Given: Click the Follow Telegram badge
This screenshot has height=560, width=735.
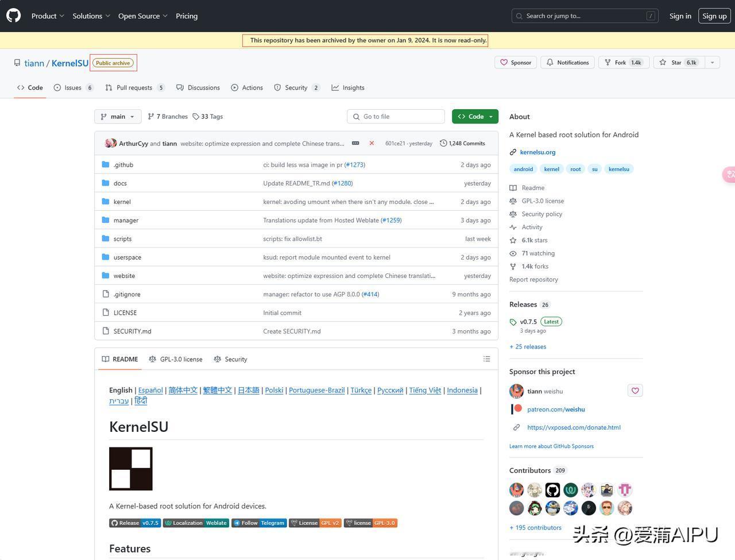Looking at the screenshot, I should 259,523.
